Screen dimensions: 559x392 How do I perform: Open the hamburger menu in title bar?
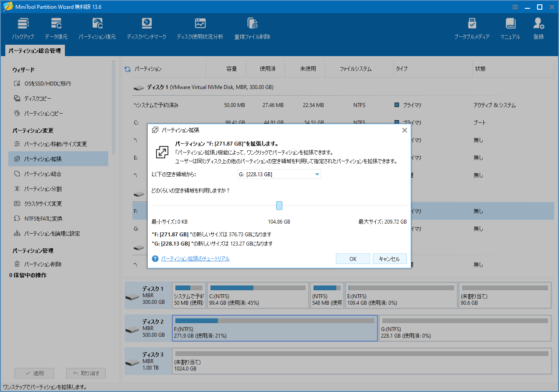point(515,7)
